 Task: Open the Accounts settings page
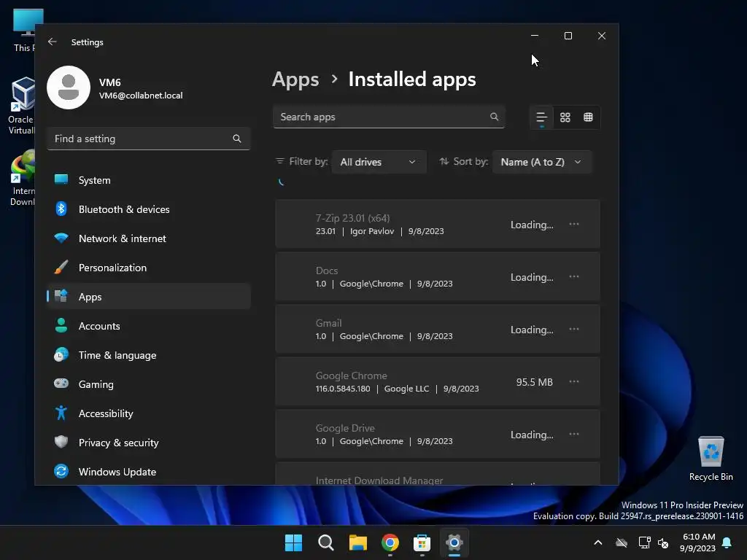pos(149,326)
